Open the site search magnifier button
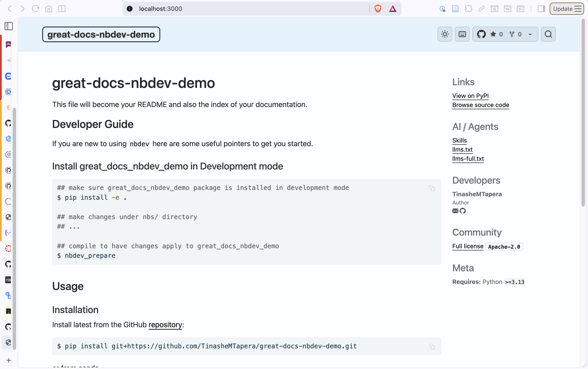 (x=548, y=34)
